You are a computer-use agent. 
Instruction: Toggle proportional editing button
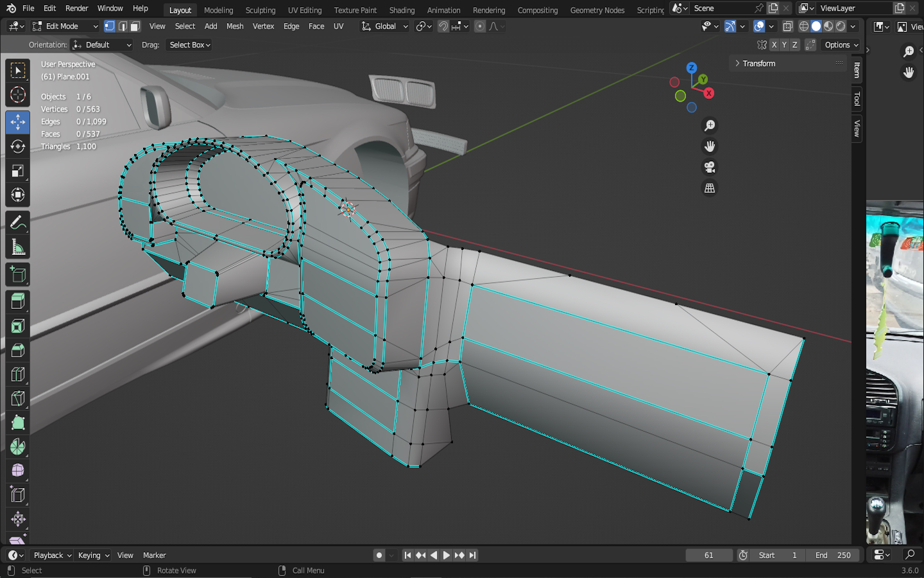(x=480, y=26)
